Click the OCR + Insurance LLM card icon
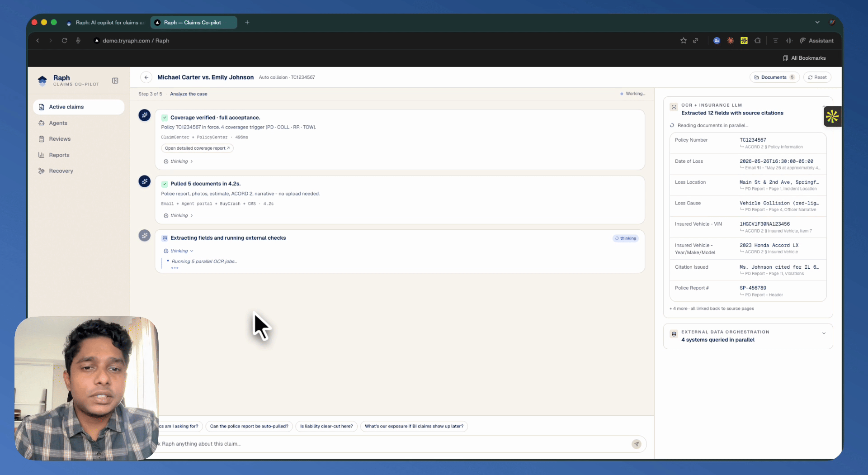This screenshot has height=475, width=868. pyautogui.click(x=674, y=107)
